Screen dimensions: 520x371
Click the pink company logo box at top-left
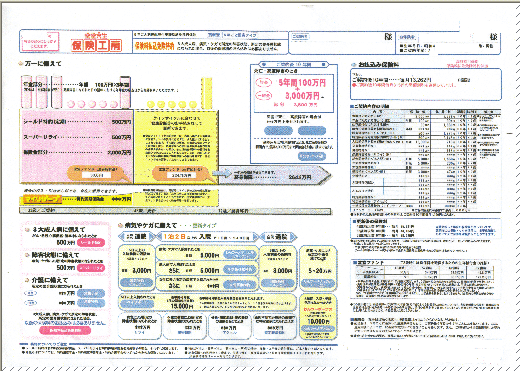pyautogui.click(x=40, y=42)
